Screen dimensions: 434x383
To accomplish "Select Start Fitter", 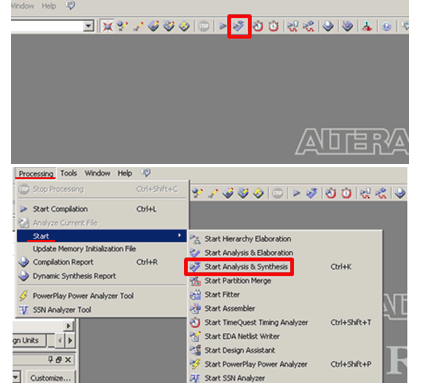I will pyautogui.click(x=285, y=295).
